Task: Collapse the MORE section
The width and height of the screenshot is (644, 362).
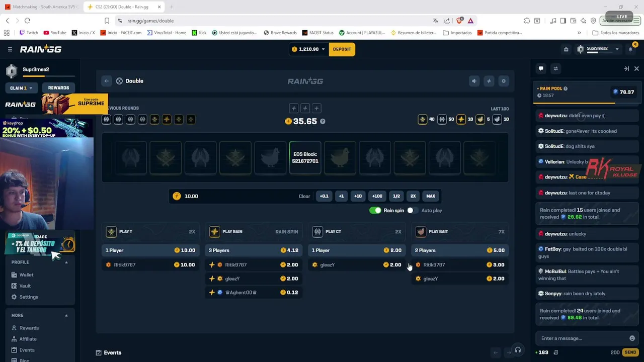Action: click(66, 316)
